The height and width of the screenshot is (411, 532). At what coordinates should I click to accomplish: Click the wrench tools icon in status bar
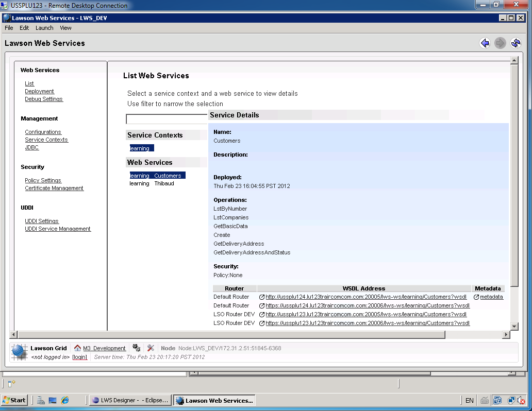151,348
